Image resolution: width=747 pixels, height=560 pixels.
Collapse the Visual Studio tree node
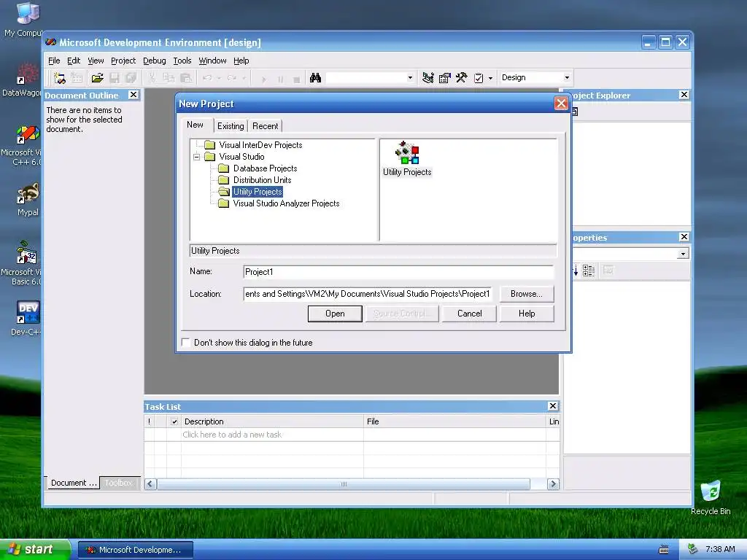(x=197, y=157)
